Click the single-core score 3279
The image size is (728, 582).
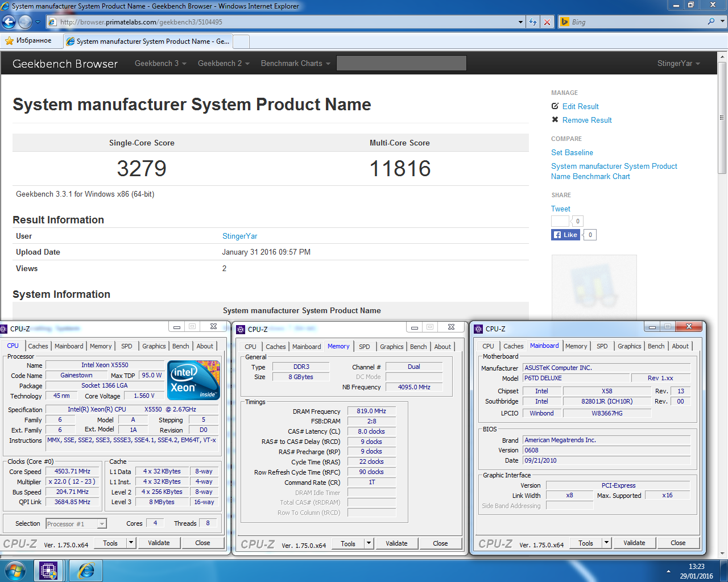pos(142,168)
